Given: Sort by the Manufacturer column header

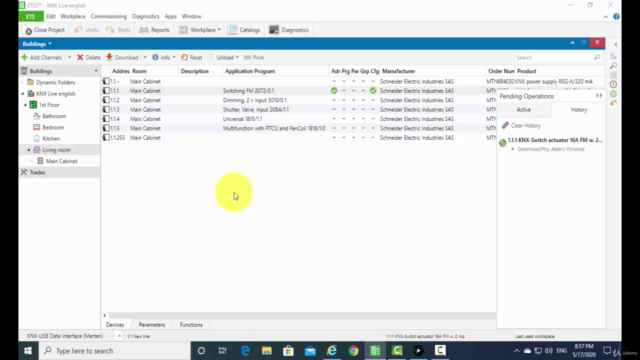Looking at the screenshot, I should click(398, 71).
